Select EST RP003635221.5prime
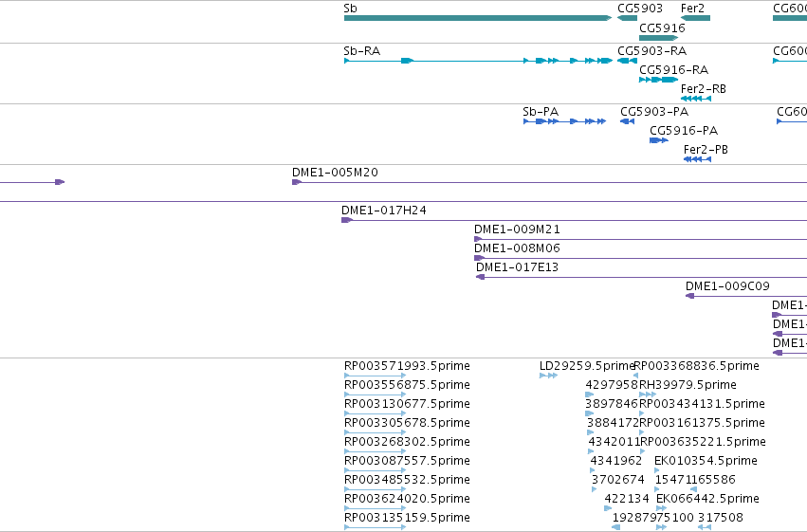This screenshot has width=807, height=532. point(703,442)
